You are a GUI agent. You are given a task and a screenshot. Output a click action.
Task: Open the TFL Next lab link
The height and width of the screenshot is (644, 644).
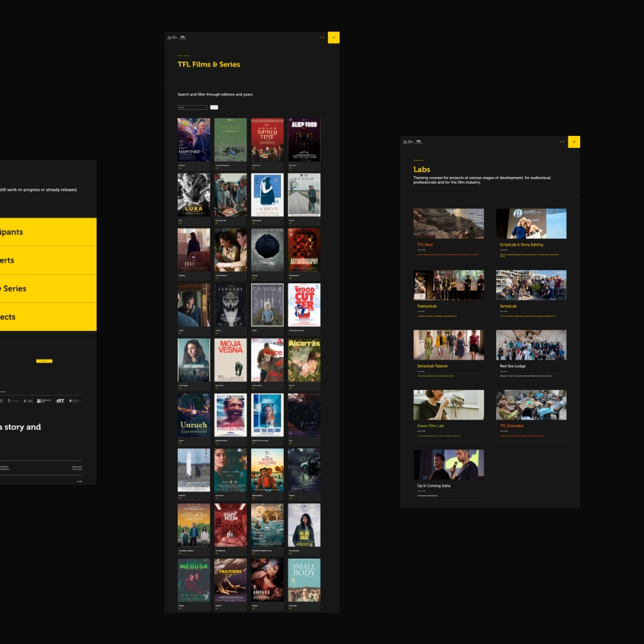point(425,244)
